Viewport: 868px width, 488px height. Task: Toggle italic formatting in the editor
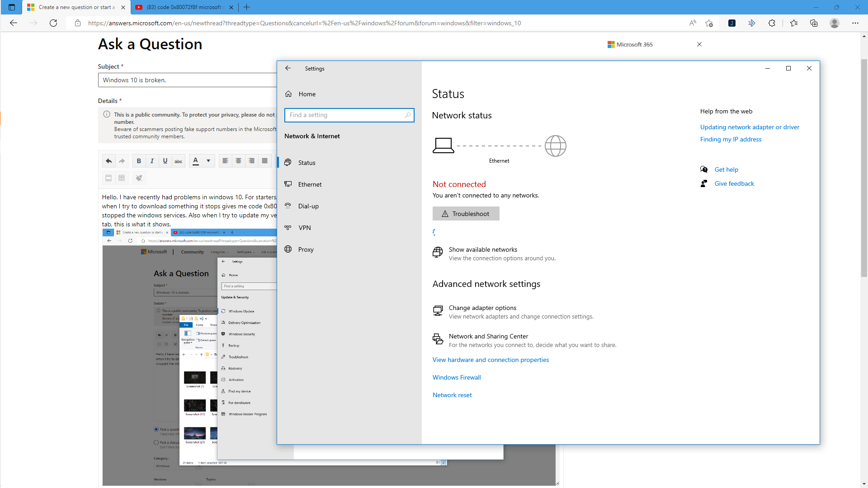(x=152, y=161)
